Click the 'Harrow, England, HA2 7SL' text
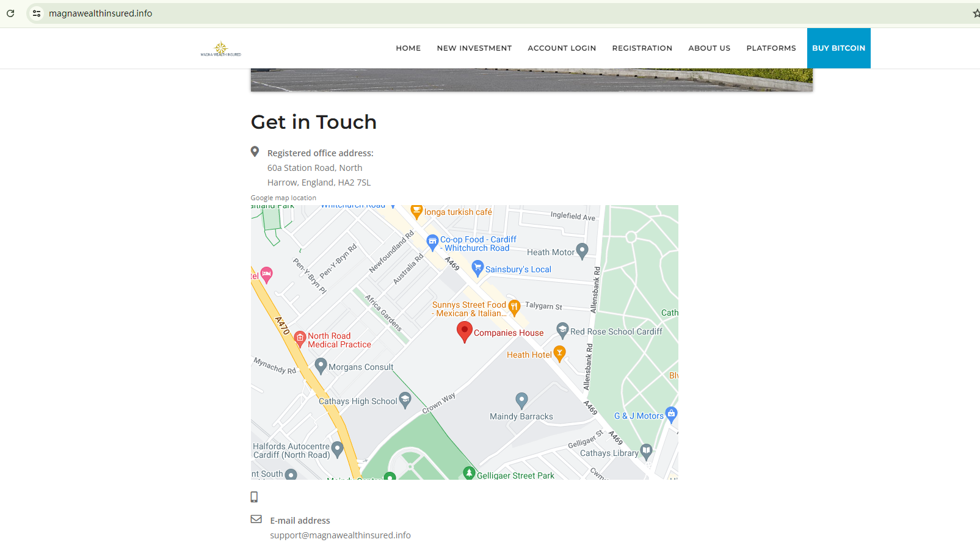This screenshot has width=980, height=553. (x=319, y=183)
